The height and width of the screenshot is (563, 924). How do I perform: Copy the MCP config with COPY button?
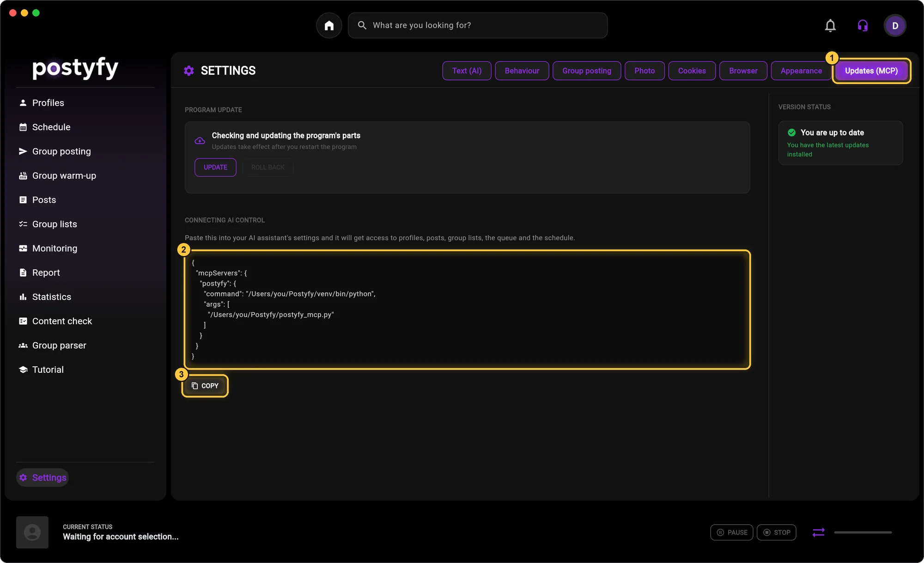[x=205, y=386]
